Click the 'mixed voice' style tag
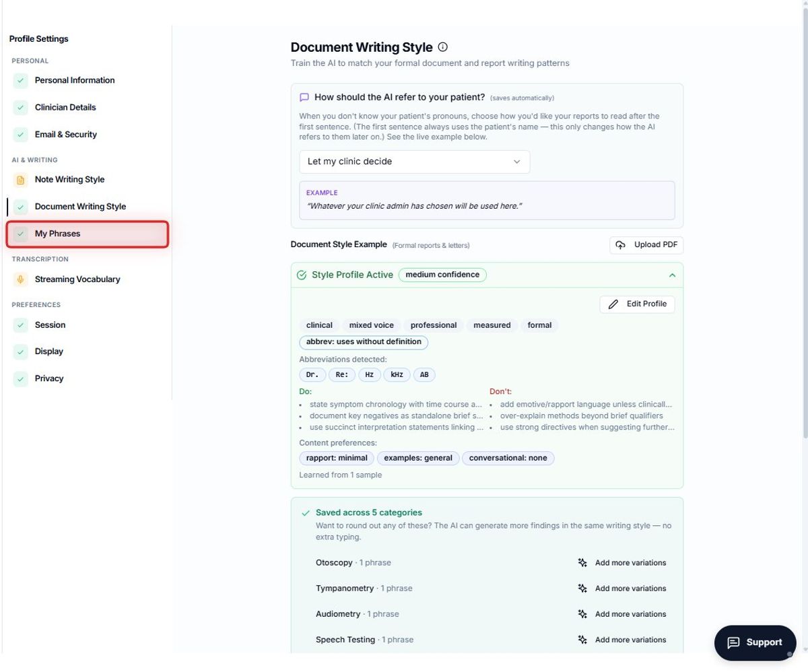The height and width of the screenshot is (672, 808). click(x=371, y=325)
